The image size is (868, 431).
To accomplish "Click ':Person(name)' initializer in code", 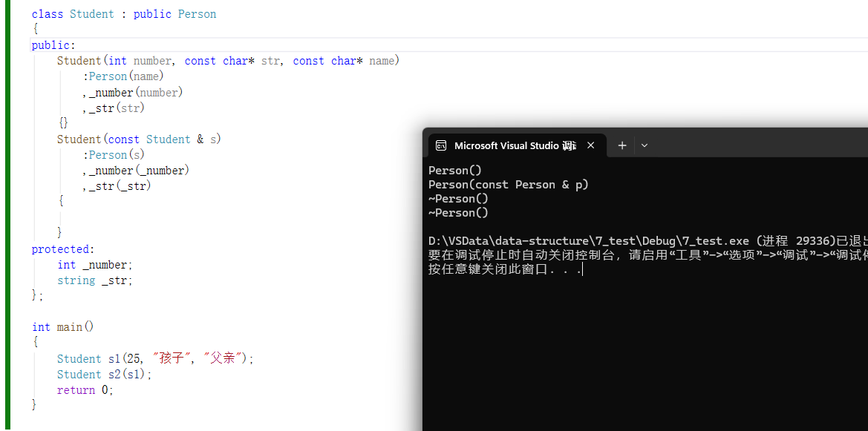I will tap(123, 76).
